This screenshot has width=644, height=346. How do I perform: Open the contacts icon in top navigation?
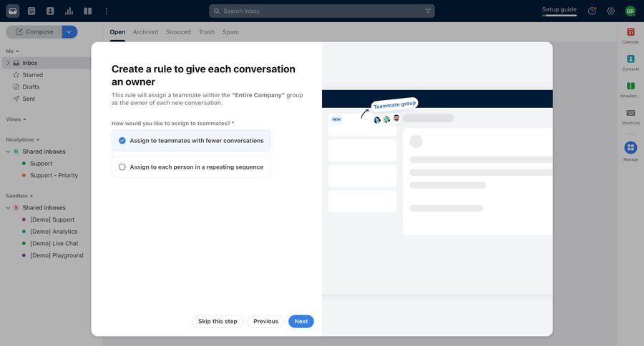click(x=50, y=11)
